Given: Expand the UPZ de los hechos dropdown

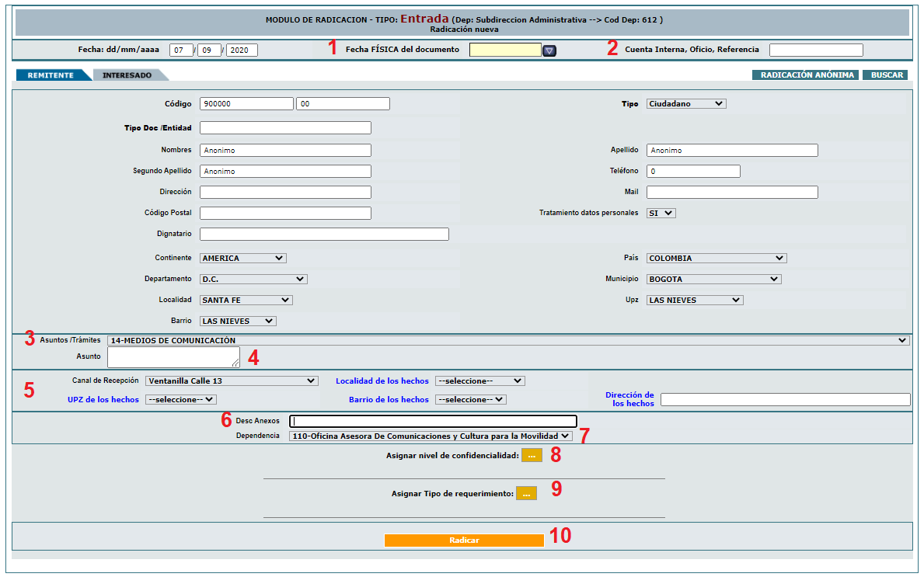Looking at the screenshot, I should [x=181, y=399].
